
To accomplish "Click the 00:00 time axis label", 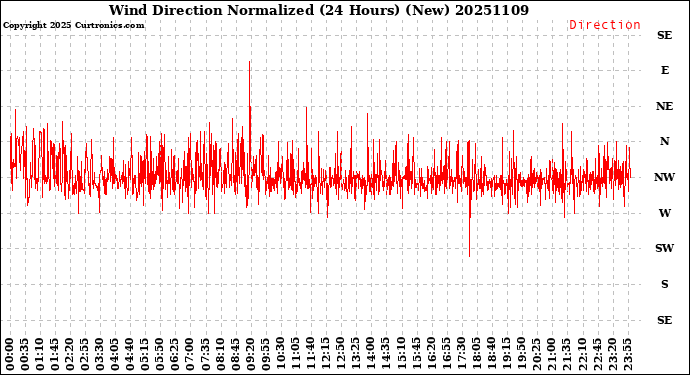I will (10, 354).
